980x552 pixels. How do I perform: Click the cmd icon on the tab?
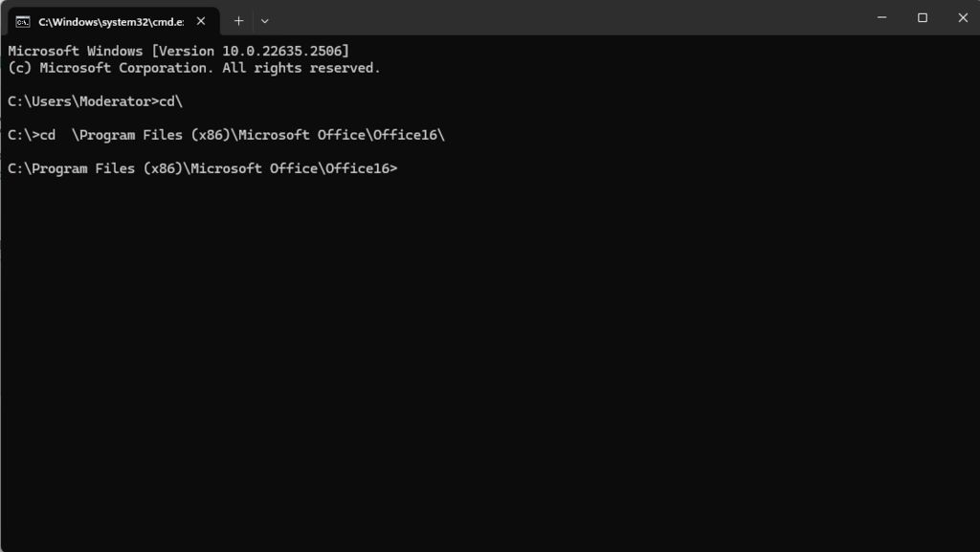[23, 20]
